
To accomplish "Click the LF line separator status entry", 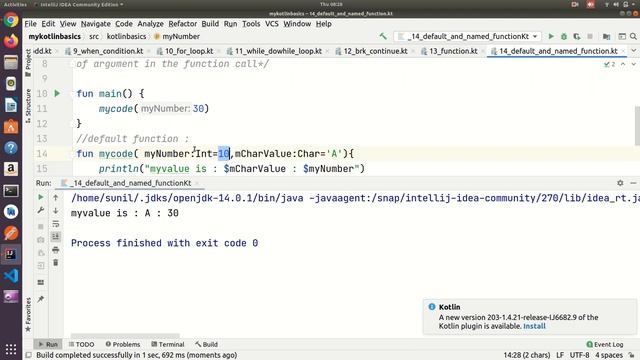I will click(x=560, y=355).
